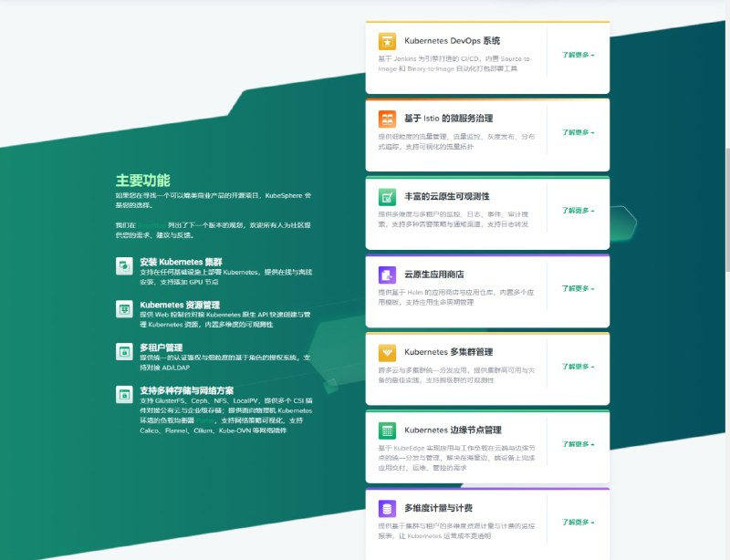Open 了解更多 for Kubernetes DevOps 系统
The height and width of the screenshot is (560, 730).
point(578,55)
